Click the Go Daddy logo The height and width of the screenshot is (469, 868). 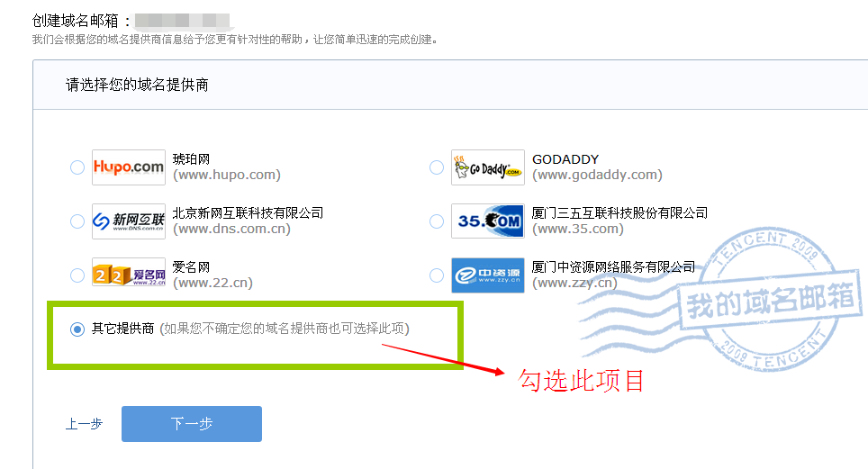tap(488, 167)
